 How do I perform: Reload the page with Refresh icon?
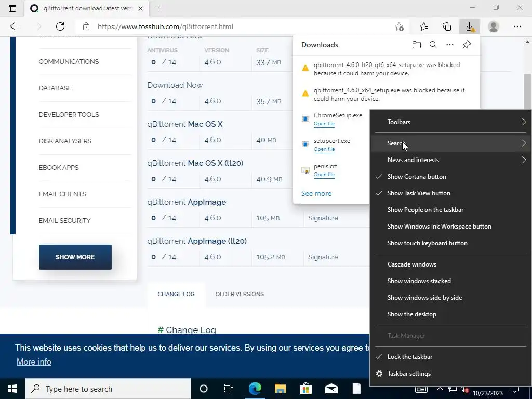[x=60, y=26]
